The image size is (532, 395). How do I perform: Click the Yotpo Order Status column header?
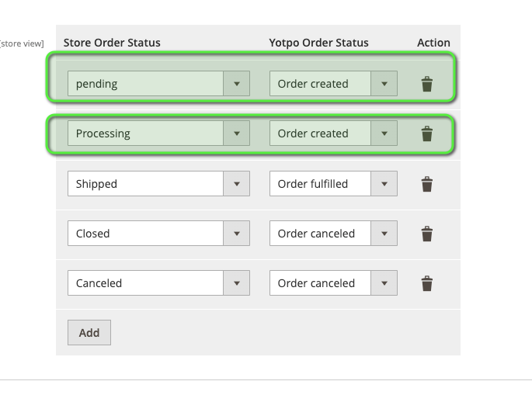[x=318, y=43]
